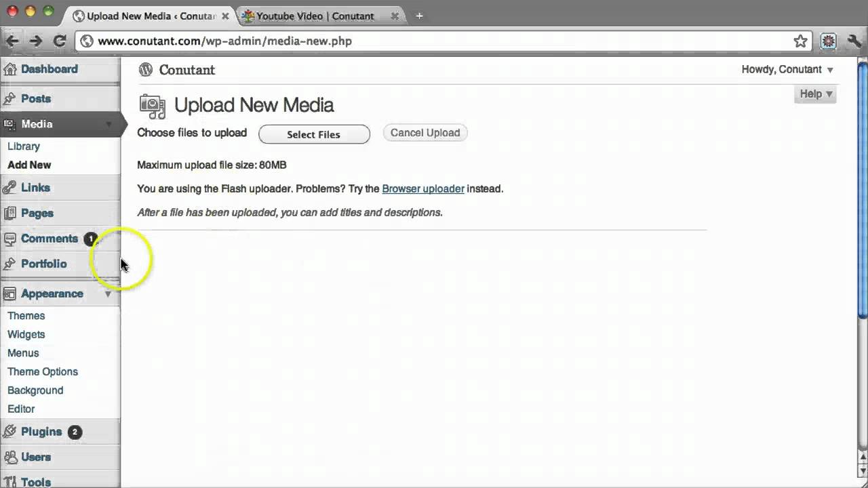The height and width of the screenshot is (488, 868).
Task: Click the vertical page scrollbar
Action: 863,190
